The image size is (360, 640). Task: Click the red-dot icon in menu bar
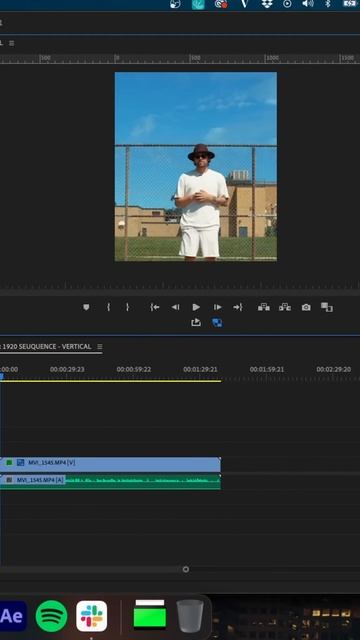point(221,4)
